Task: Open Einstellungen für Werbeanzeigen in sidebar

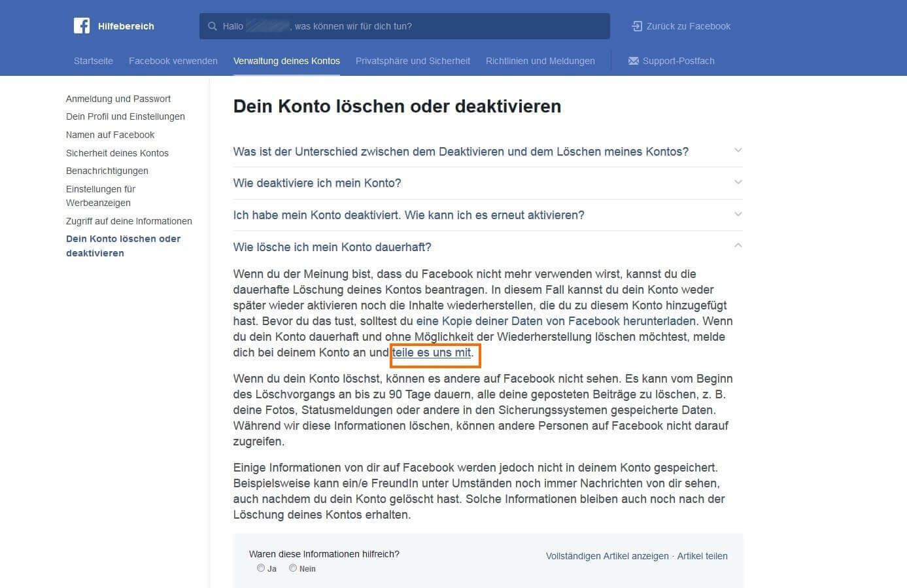Action: [101, 196]
